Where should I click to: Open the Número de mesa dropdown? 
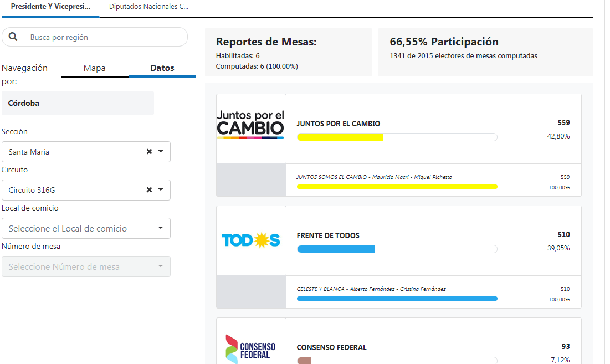click(x=86, y=266)
